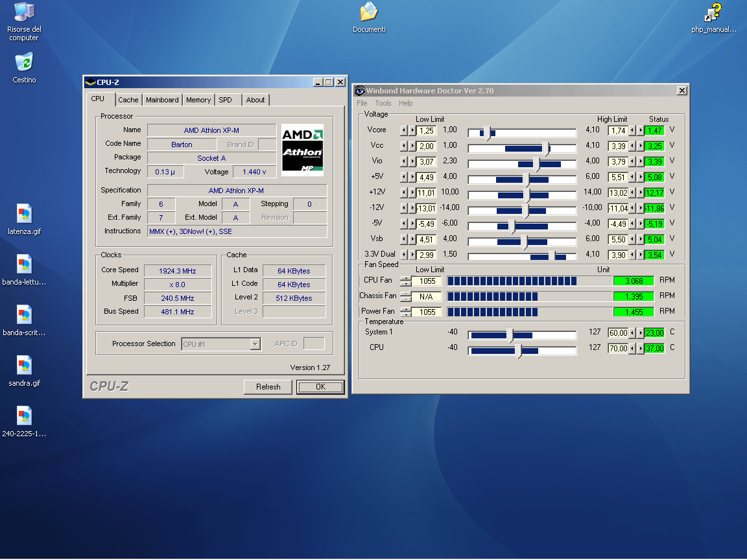Click the CPU temperature status 37,00
The image size is (747, 560).
[654, 349]
